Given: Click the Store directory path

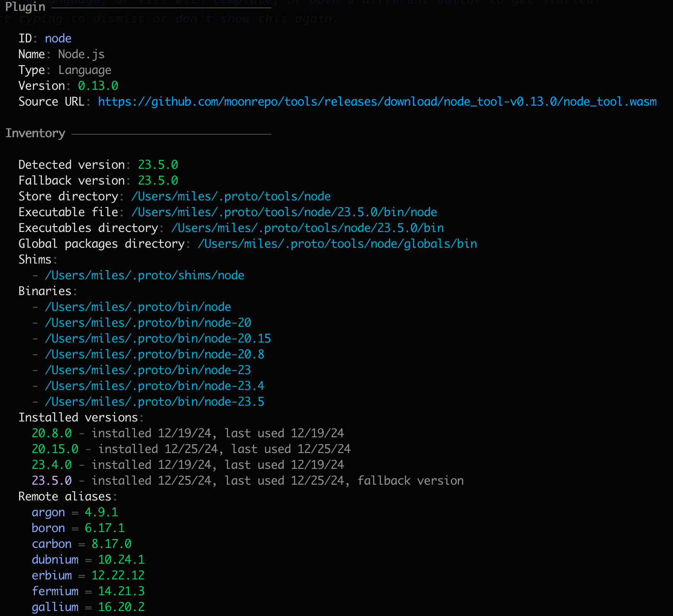Looking at the screenshot, I should click(x=231, y=197).
